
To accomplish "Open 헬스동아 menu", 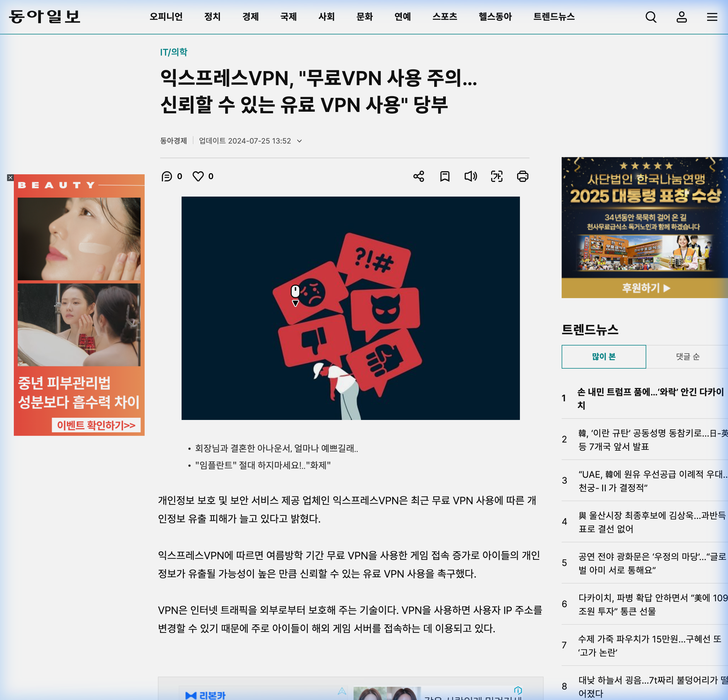I will tap(495, 17).
